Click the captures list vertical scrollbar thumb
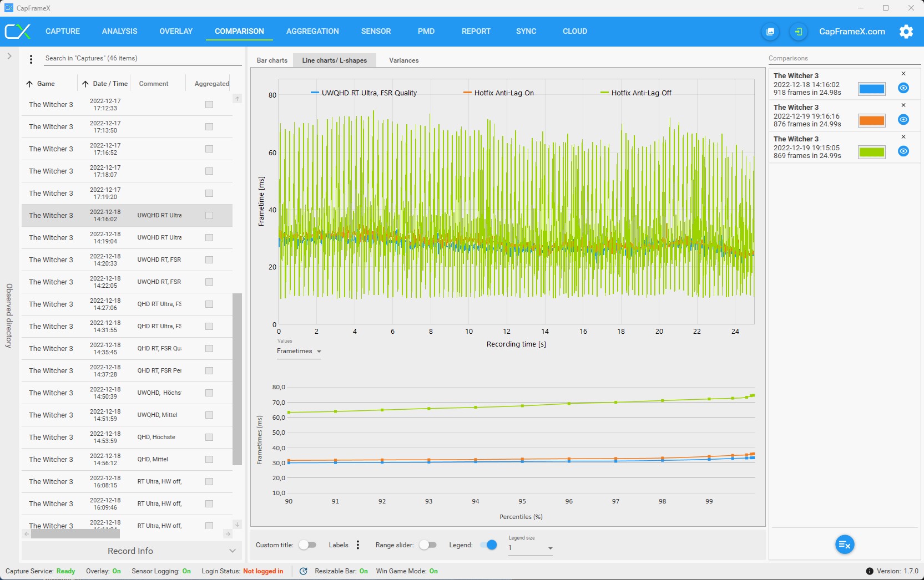924x580 pixels. (x=238, y=379)
